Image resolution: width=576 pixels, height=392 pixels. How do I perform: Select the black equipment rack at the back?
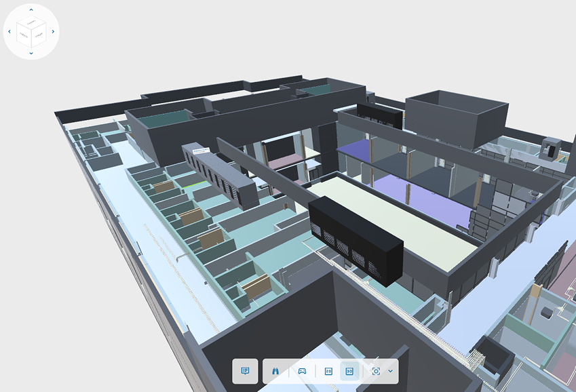(380, 115)
